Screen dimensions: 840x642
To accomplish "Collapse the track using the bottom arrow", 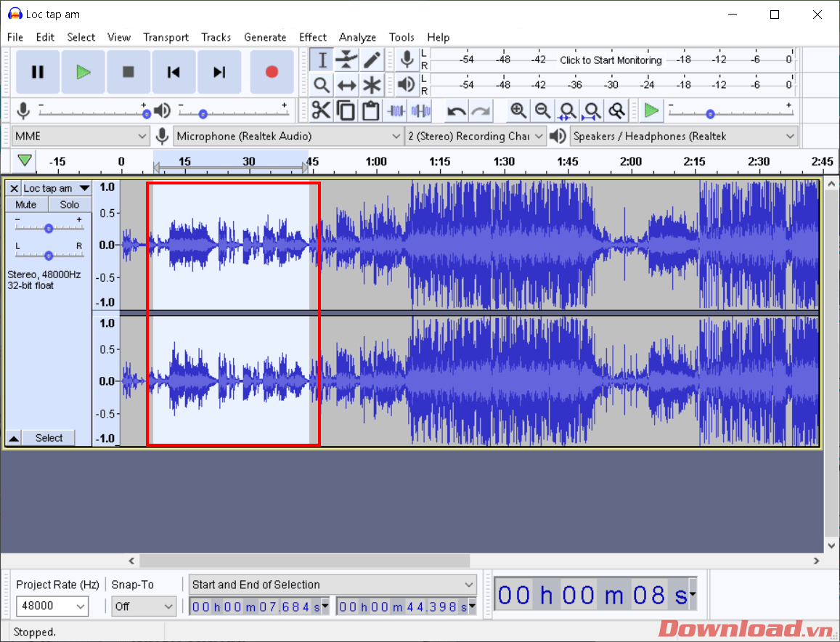I will [14, 438].
